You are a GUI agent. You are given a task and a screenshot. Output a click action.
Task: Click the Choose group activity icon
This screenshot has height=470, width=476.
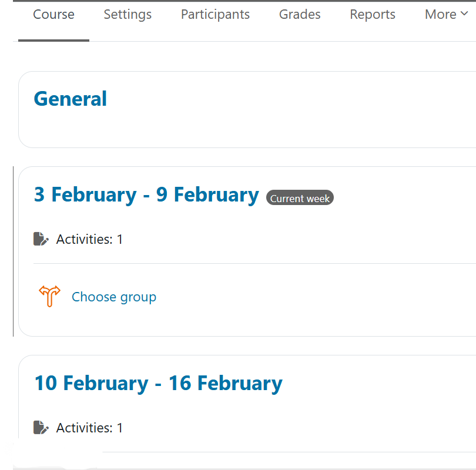coord(49,297)
